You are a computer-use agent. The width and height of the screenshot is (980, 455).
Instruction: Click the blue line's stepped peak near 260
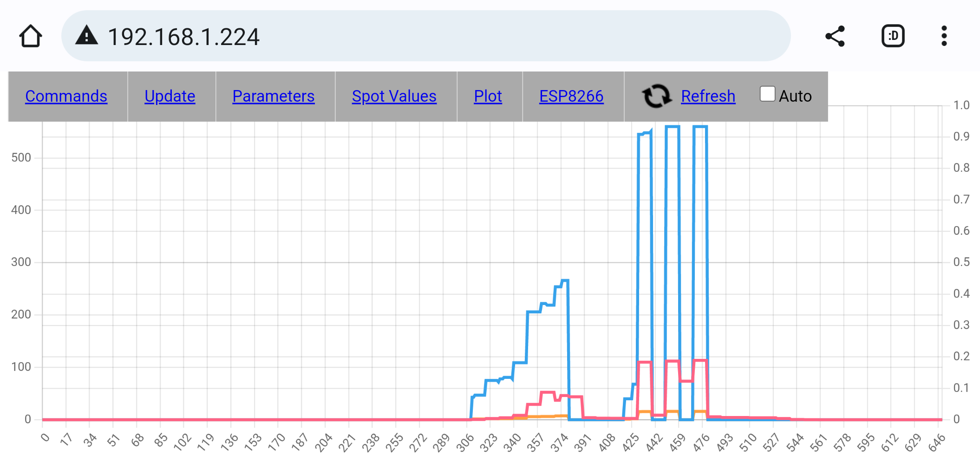pos(565,280)
